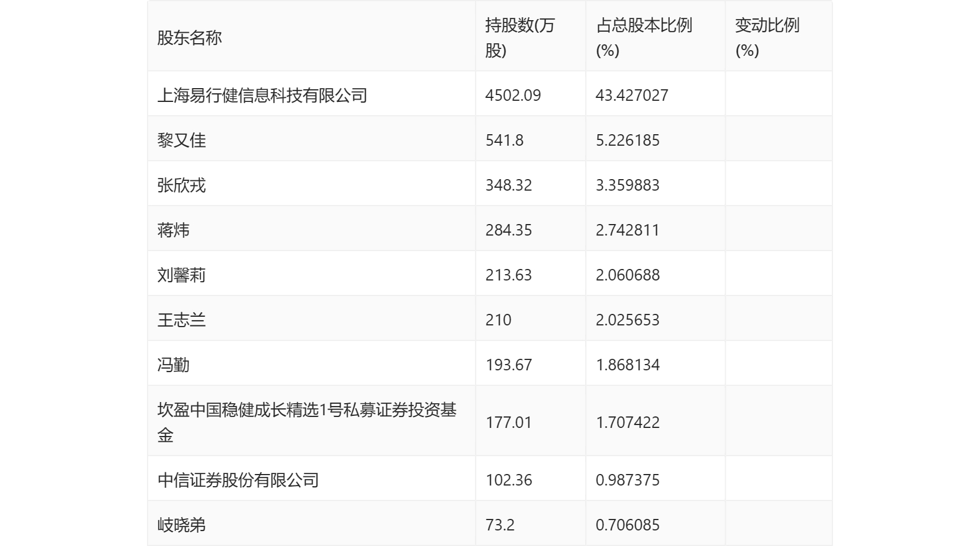Click shareholder 上海易行健信息科技有限公司
The height and width of the screenshot is (546, 980).
pos(262,95)
